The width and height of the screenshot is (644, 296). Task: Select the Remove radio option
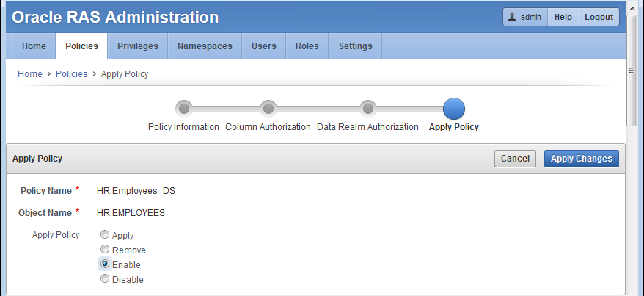(105, 250)
